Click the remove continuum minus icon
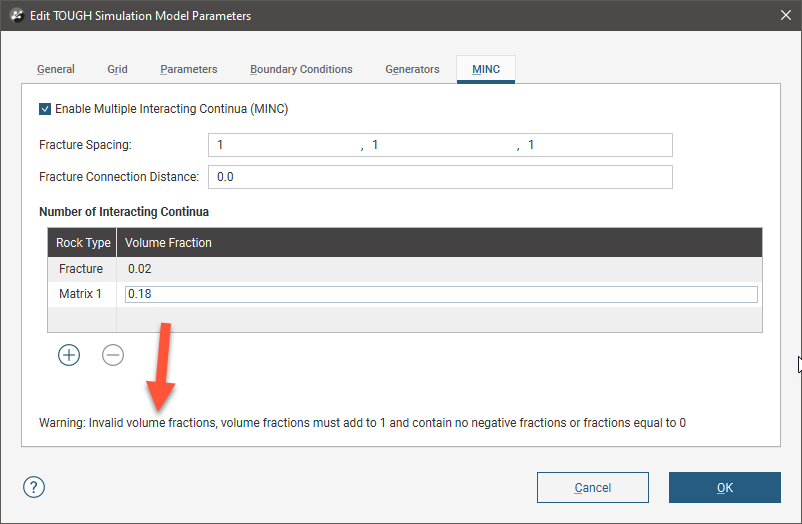 coord(113,355)
